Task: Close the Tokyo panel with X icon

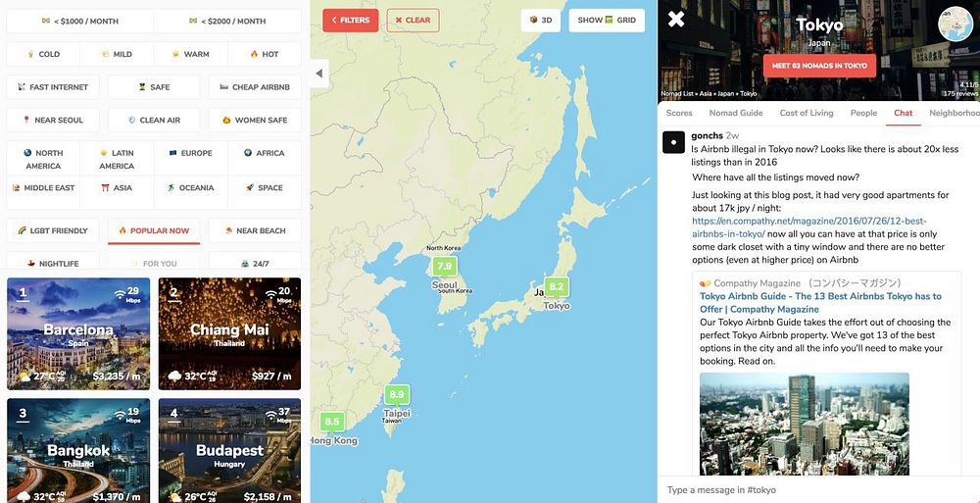Action: 675,19
